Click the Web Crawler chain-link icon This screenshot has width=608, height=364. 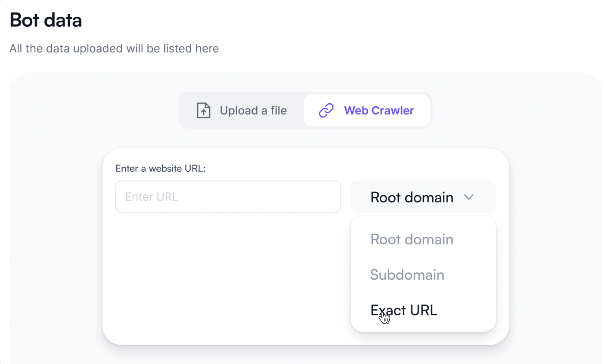(326, 111)
